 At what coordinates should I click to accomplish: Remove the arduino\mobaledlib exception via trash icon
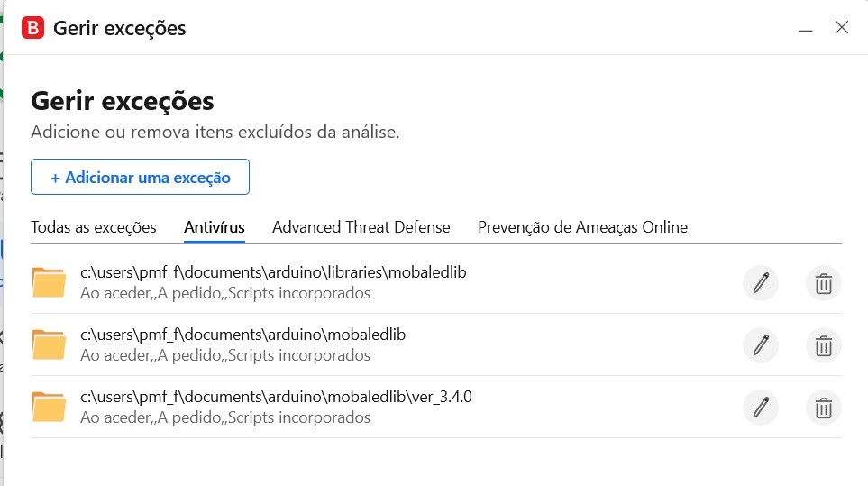[x=823, y=345]
